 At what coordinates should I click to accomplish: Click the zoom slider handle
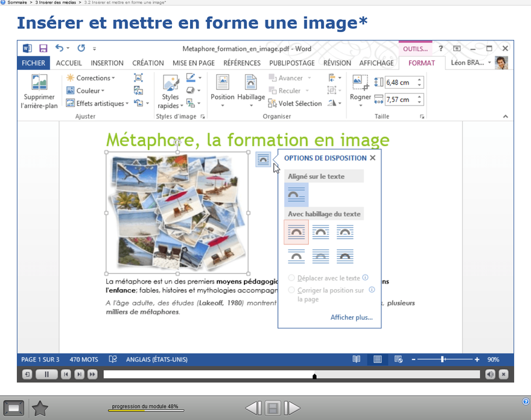[442, 359]
